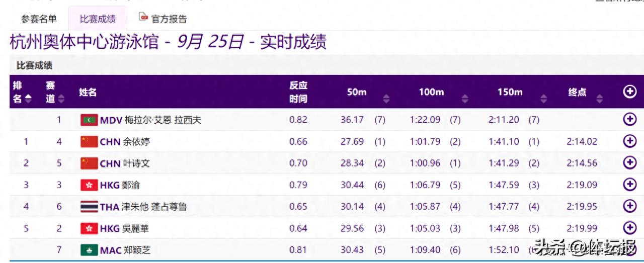Sort by 150m split time arrows

click(543, 99)
